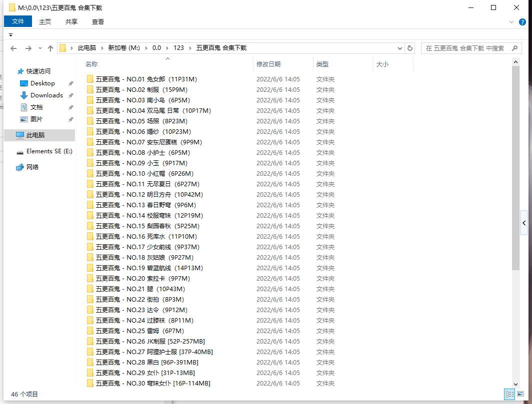532x404 pixels.
Task: Select 网络 in the navigation pane
Action: tap(32, 167)
